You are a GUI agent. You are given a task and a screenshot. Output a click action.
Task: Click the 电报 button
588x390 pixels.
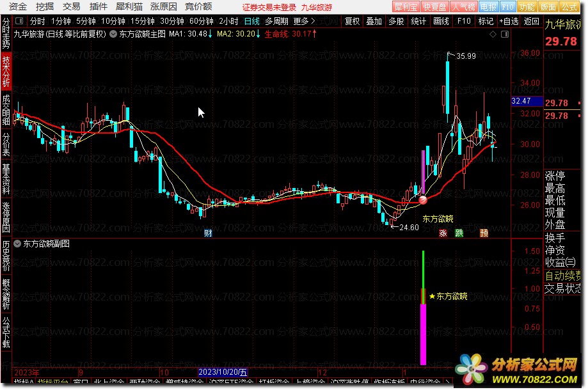click(x=488, y=7)
